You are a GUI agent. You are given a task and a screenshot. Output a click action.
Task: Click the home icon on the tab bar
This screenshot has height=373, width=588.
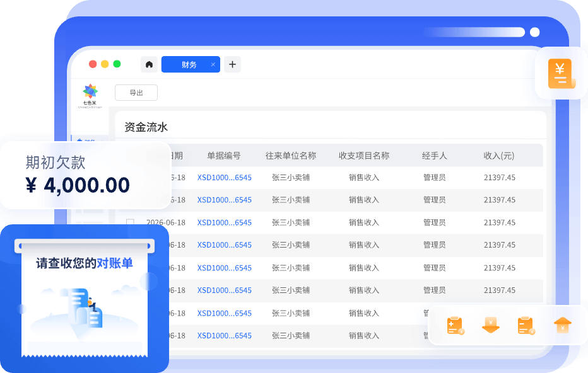point(149,64)
